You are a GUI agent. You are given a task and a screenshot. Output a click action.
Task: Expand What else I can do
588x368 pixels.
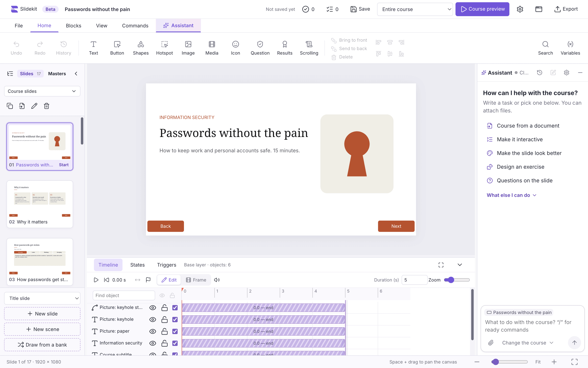tap(511, 195)
